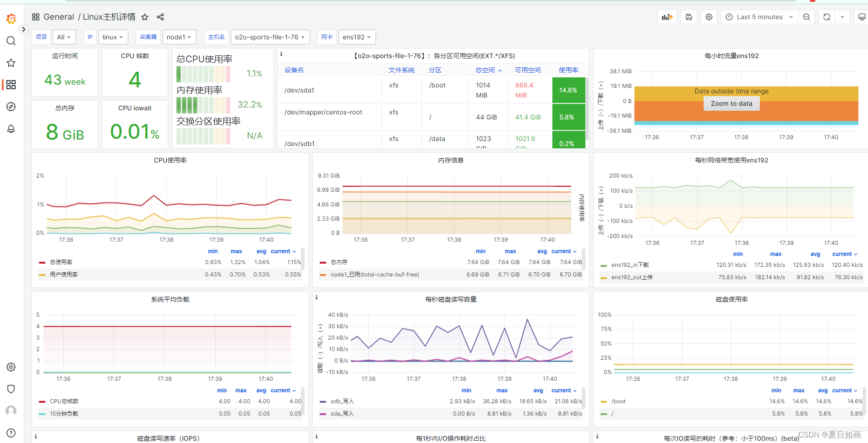This screenshot has width=868, height=443.
Task: Toggle the 总使用率 series in CPU legend
Action: tap(61, 262)
